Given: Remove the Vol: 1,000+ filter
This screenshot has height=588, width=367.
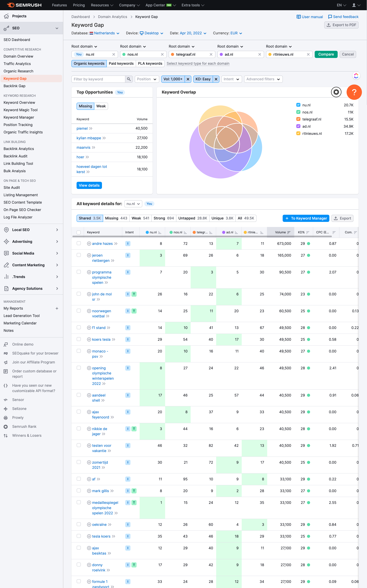Looking at the screenshot, I should (x=188, y=79).
